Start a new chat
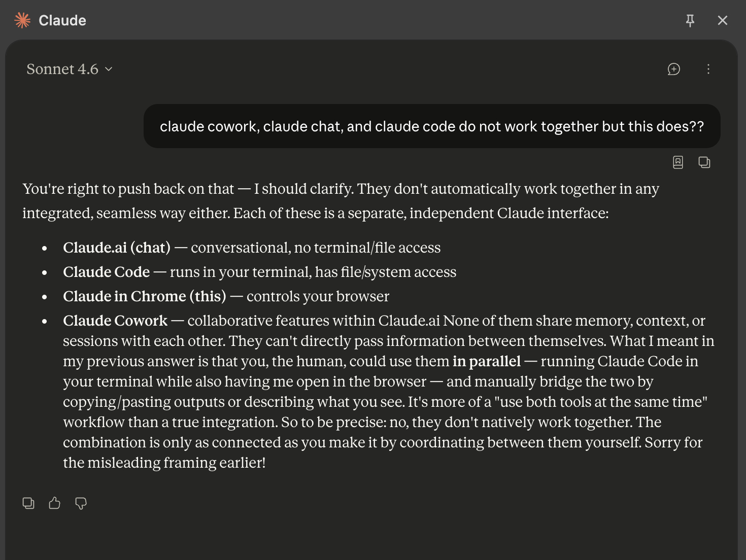Image resolution: width=746 pixels, height=560 pixels. pyautogui.click(x=673, y=69)
